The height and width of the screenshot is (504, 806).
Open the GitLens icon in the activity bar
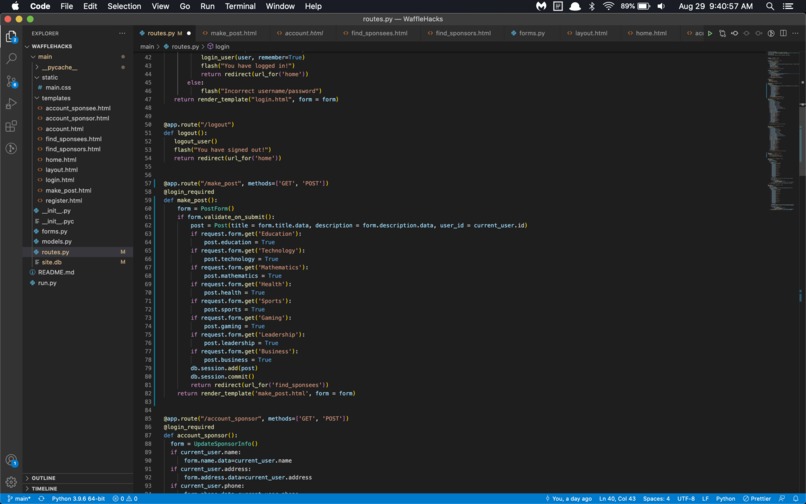click(11, 149)
